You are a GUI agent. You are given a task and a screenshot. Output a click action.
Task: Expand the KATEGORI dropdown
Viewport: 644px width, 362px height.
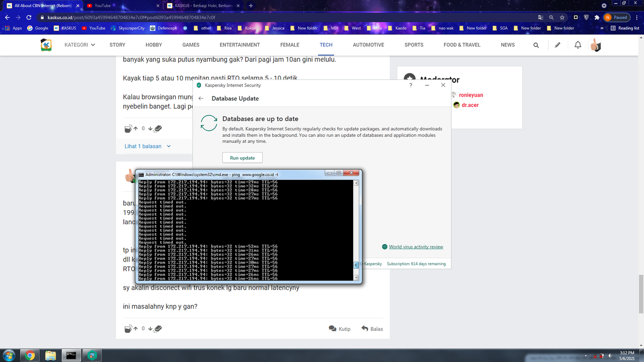click(79, 45)
